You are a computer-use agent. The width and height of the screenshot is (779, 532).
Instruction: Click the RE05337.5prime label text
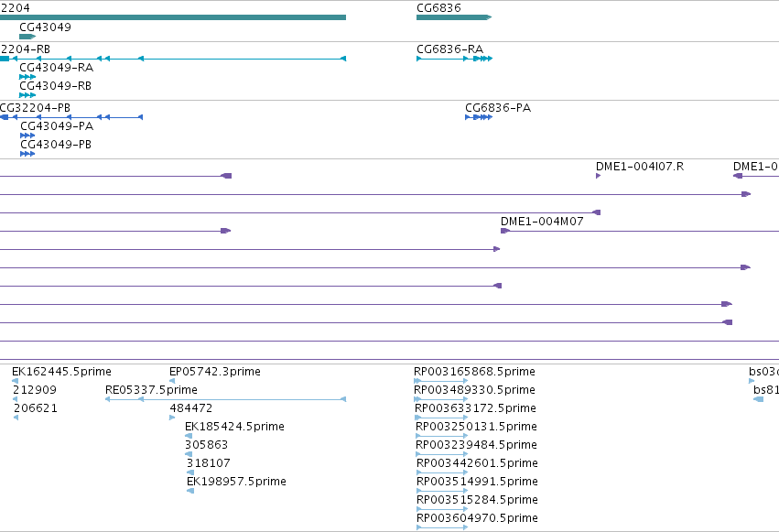[152, 390]
